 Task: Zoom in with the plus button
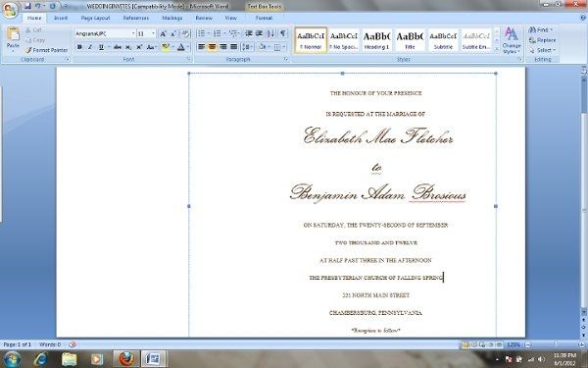(582, 344)
